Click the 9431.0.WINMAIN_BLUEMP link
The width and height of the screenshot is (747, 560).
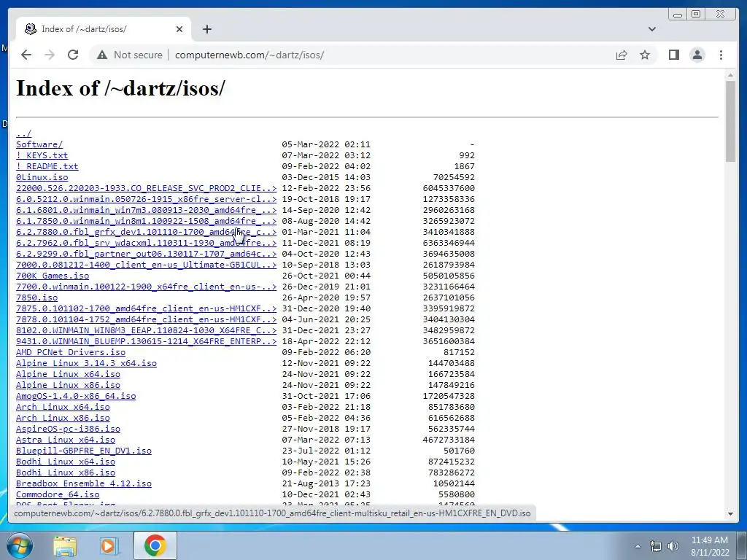coord(146,341)
